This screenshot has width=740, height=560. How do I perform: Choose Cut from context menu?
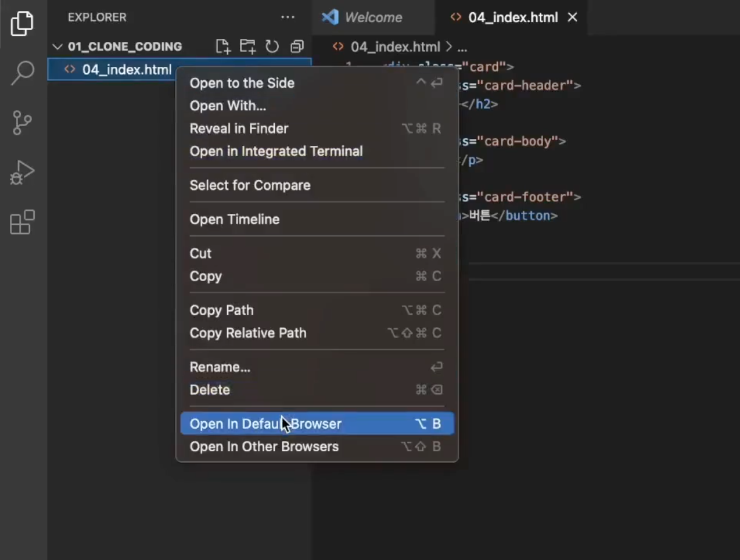click(317, 253)
